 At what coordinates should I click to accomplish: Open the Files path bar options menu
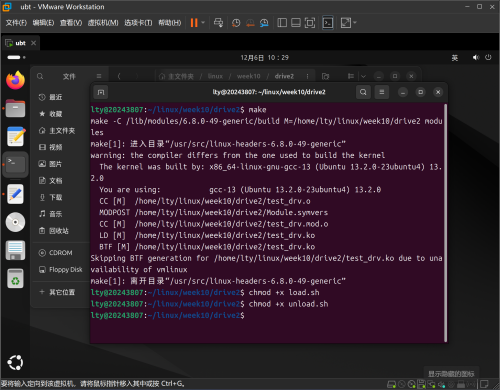(307, 76)
